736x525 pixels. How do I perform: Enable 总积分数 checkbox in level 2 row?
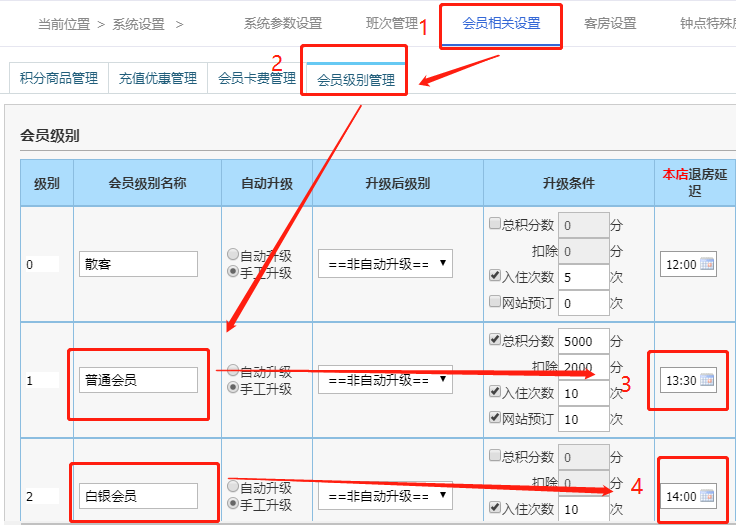[495, 455]
